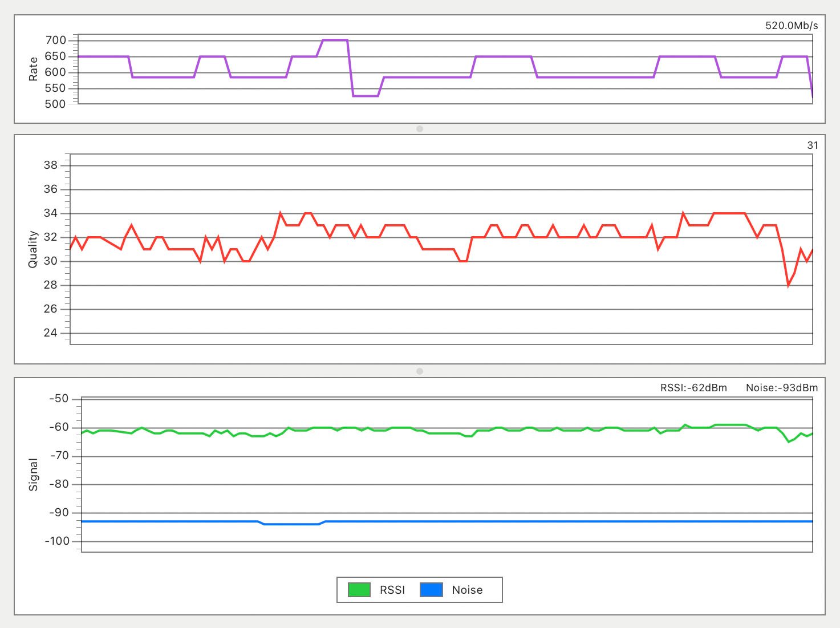840x628 pixels.
Task: Click the blue Noise legend swatch
Action: click(x=431, y=590)
